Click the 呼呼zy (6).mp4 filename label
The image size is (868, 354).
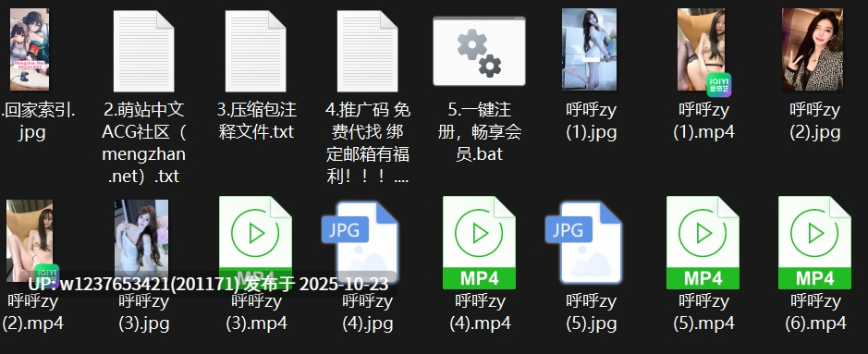coord(816,312)
